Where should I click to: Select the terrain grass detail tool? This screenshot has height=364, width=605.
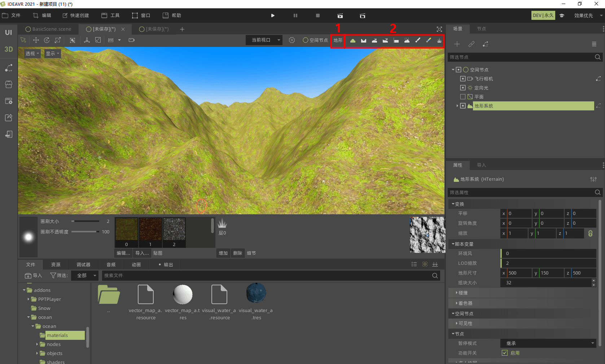click(439, 40)
